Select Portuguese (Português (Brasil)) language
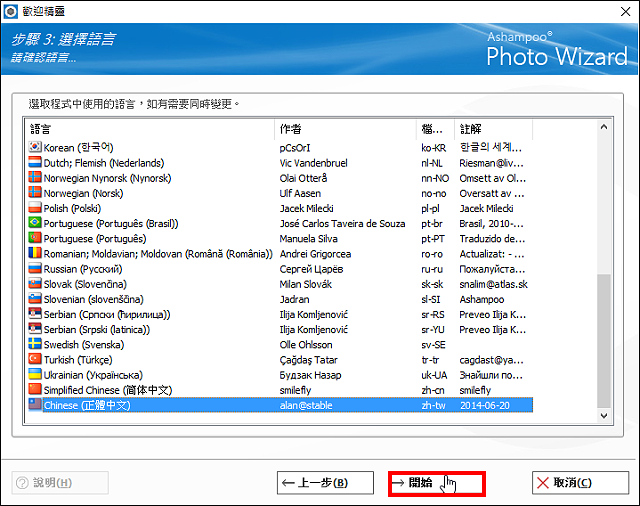 point(111,223)
